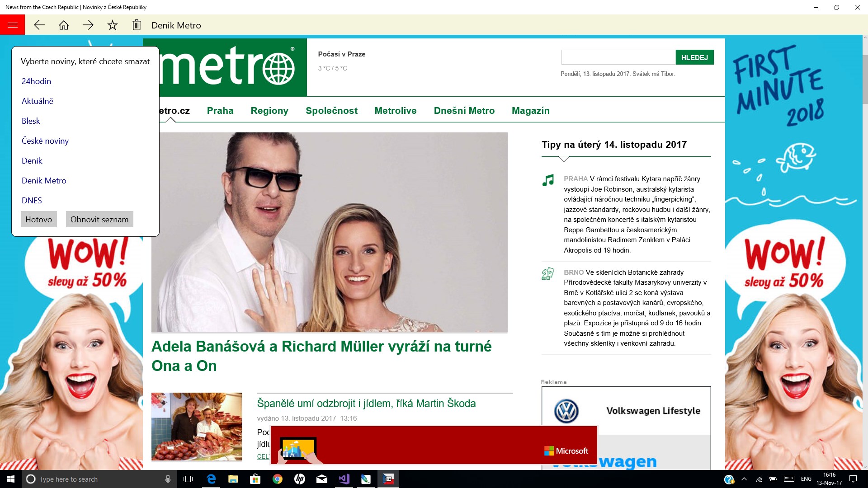Show hidden system tray icons chevron

point(744,479)
